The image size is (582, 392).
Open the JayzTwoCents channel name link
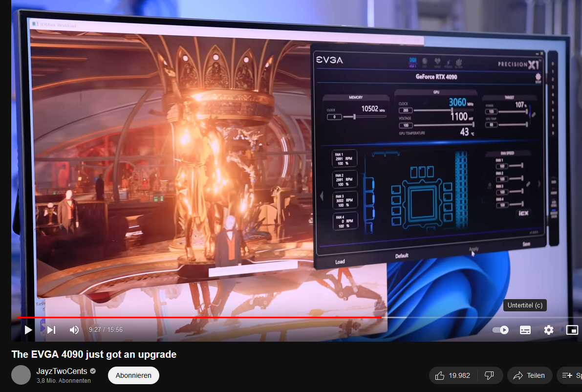62,371
